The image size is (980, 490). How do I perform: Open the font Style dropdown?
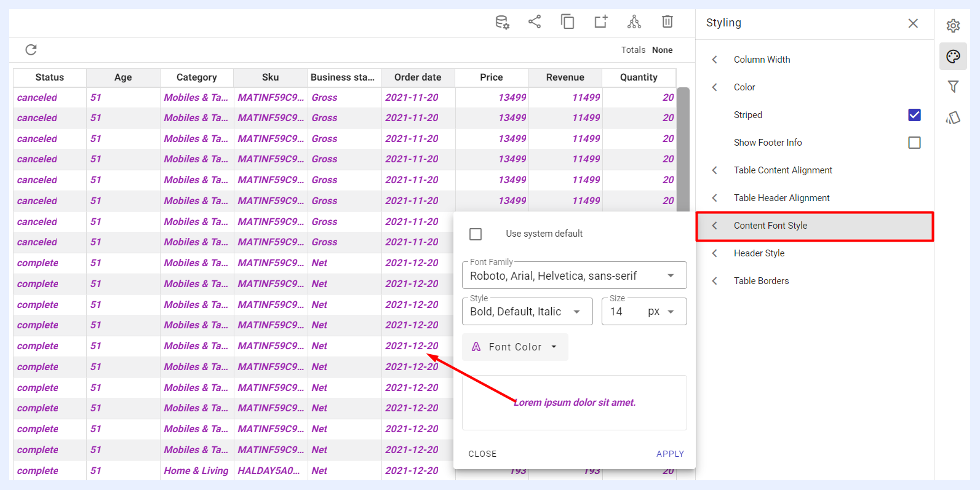527,312
